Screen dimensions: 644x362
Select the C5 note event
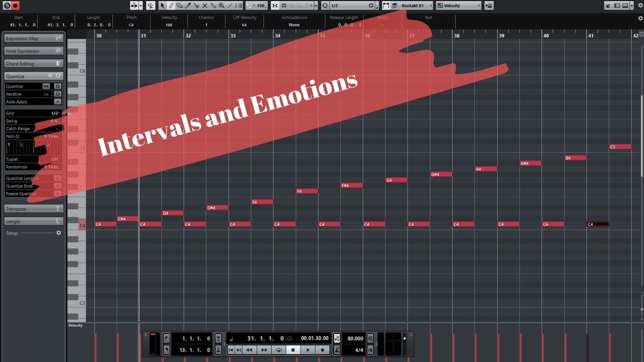pos(620,147)
